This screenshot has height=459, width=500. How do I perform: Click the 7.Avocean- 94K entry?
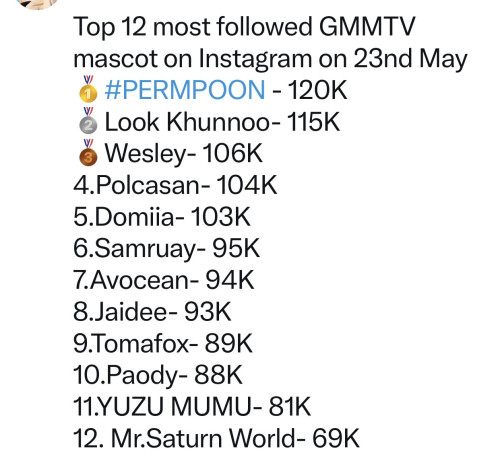click(x=164, y=280)
